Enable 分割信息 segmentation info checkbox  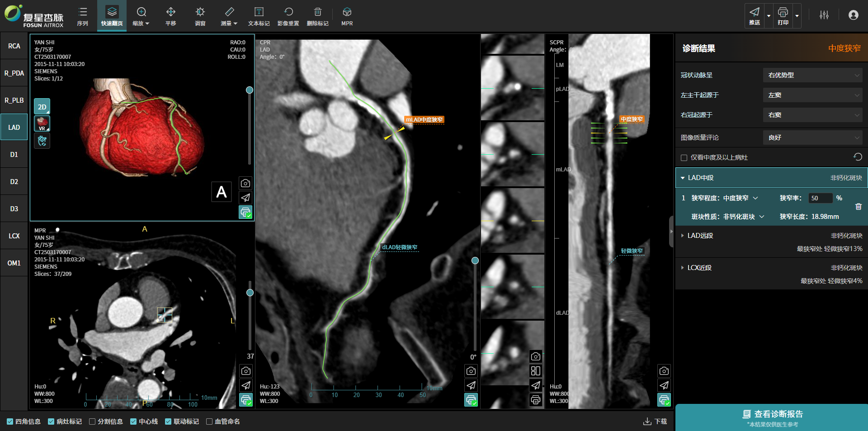click(92, 422)
